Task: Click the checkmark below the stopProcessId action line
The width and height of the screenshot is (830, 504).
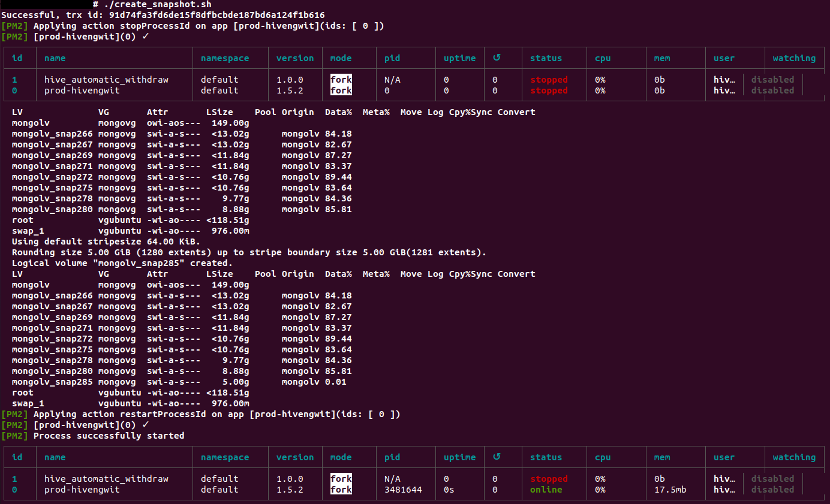Action: click(x=145, y=37)
